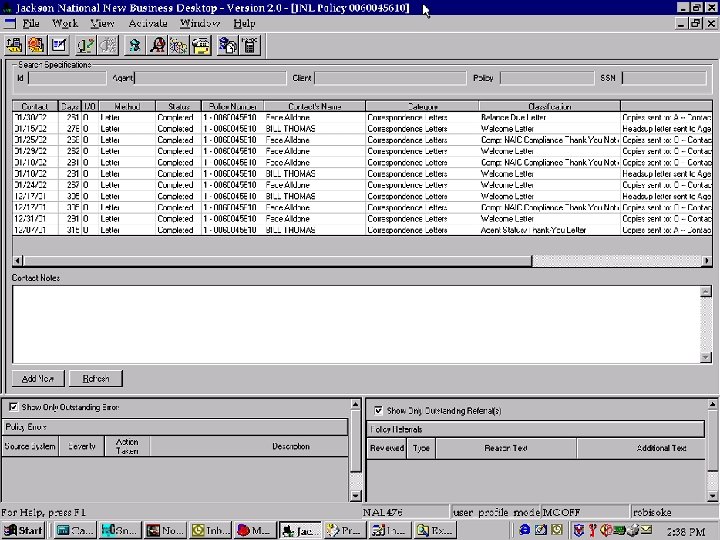Image resolution: width=720 pixels, height=540 pixels.
Task: Click the Policy search field
Action: tap(546, 77)
